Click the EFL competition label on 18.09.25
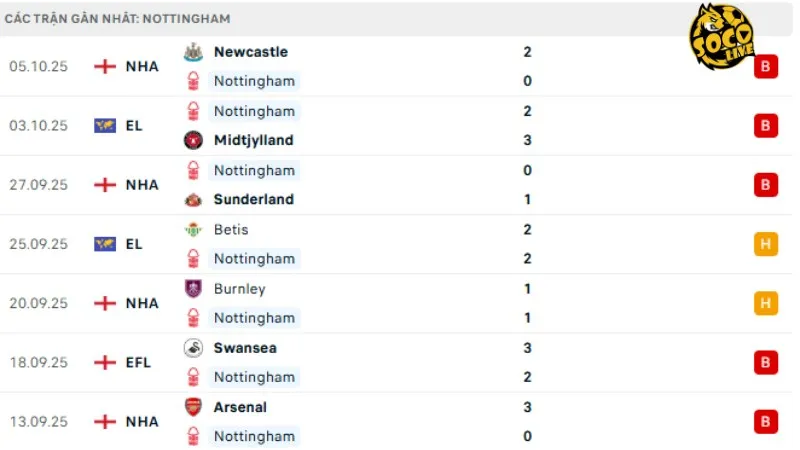This screenshot has width=800, height=450. coord(138,362)
